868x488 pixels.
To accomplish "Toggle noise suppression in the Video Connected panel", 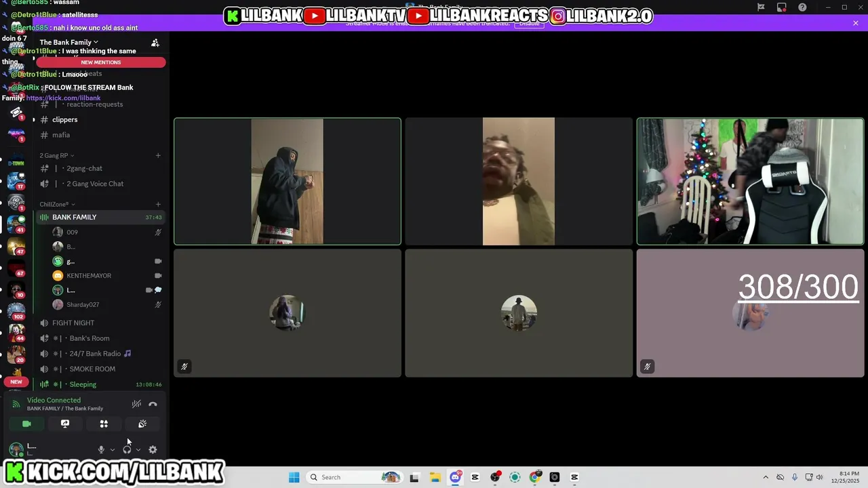I will [136, 404].
